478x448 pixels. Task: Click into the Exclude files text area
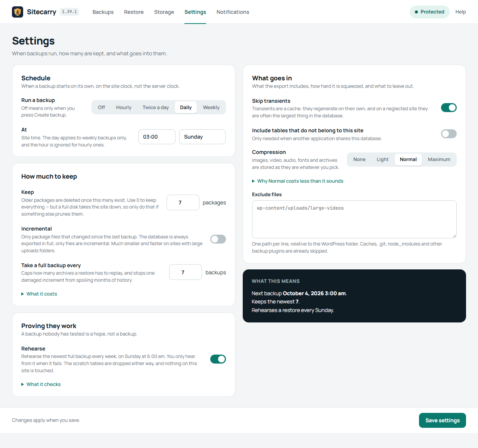coord(354,219)
